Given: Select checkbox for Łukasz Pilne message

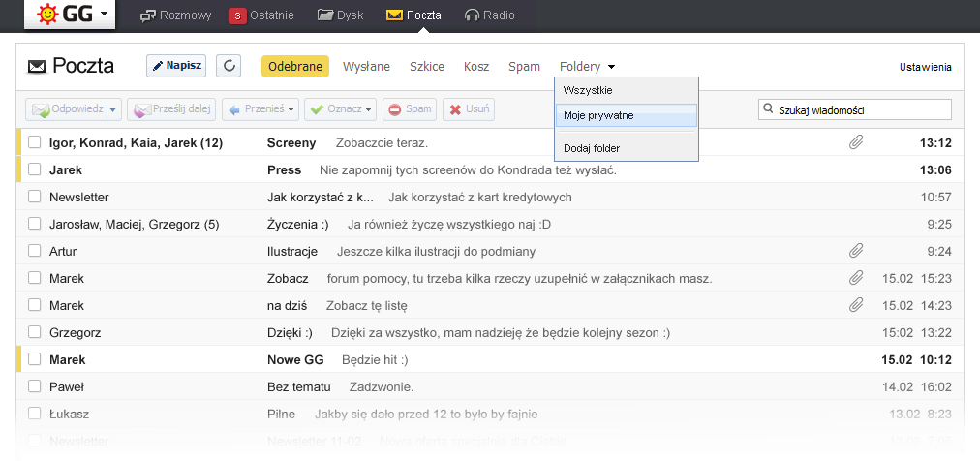Looking at the screenshot, I should pos(34,414).
